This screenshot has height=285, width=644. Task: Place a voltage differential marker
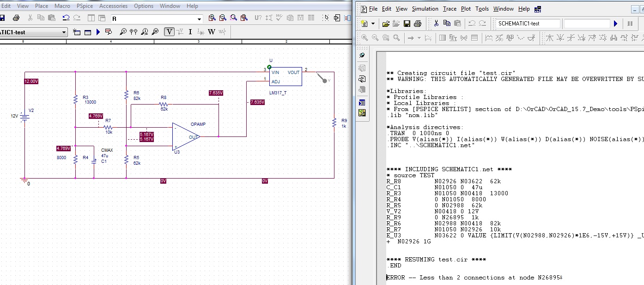click(x=134, y=32)
